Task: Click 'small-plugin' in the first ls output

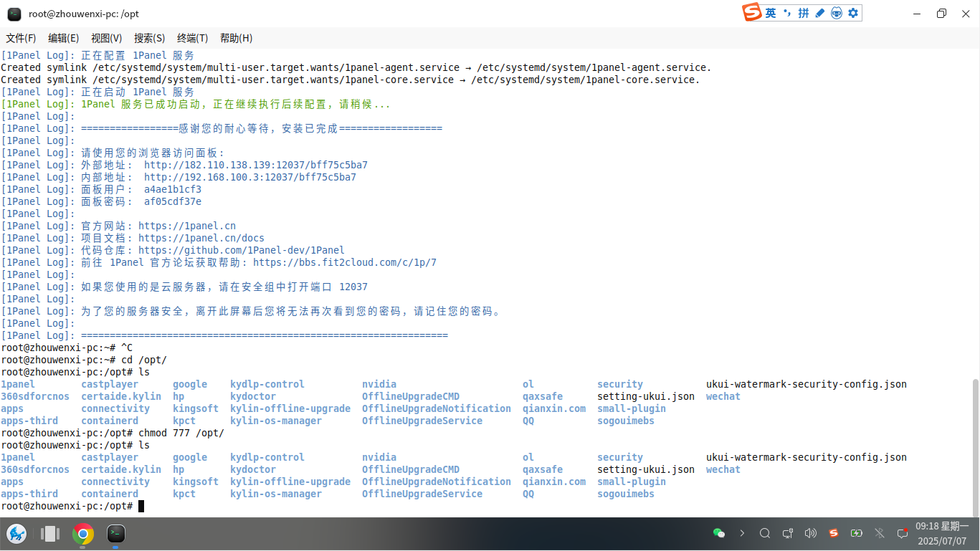Action: click(632, 408)
